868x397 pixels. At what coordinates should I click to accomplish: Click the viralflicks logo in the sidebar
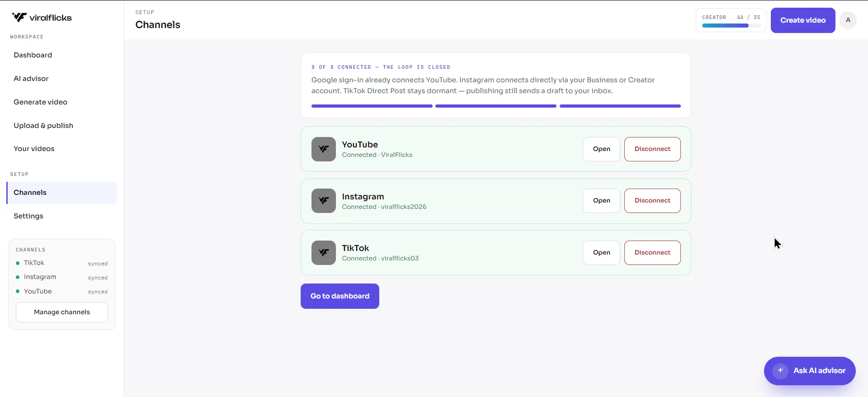(42, 18)
